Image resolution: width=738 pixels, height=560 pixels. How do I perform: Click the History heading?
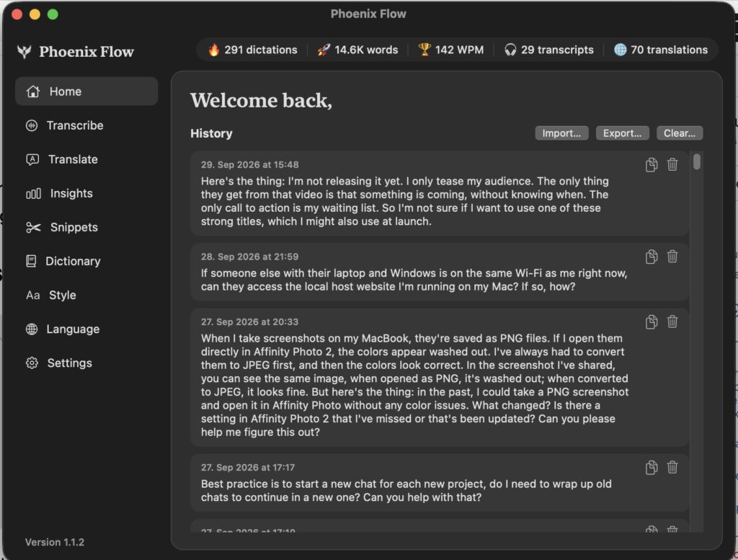pos(211,133)
